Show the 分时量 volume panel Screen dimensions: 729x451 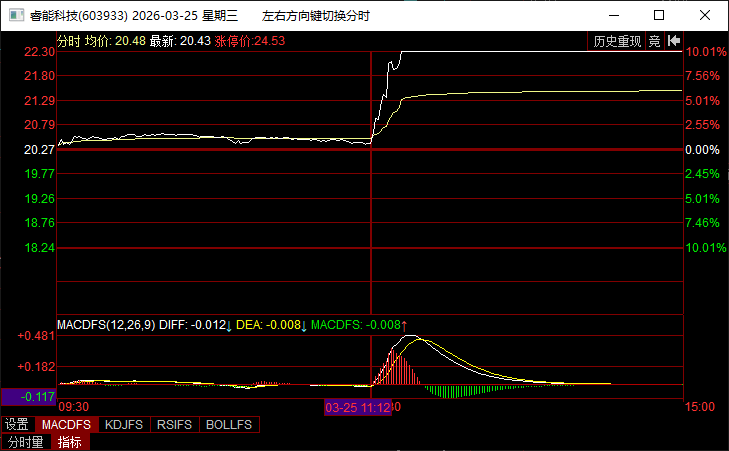point(26,442)
